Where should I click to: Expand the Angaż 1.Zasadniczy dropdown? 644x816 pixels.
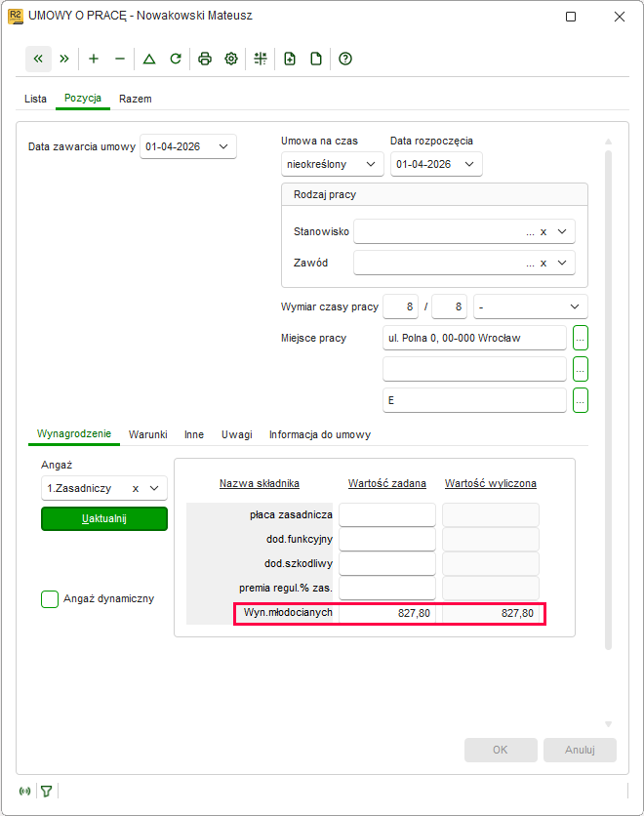154,488
